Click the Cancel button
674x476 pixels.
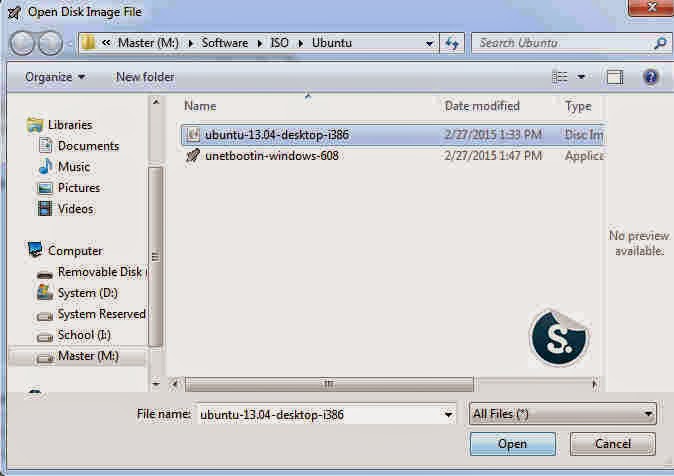pyautogui.click(x=613, y=444)
